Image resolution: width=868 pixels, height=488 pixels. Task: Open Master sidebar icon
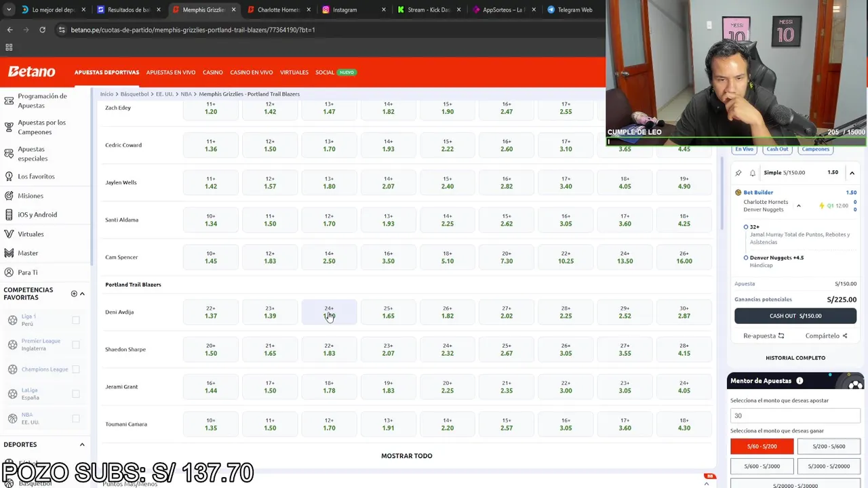tap(9, 253)
